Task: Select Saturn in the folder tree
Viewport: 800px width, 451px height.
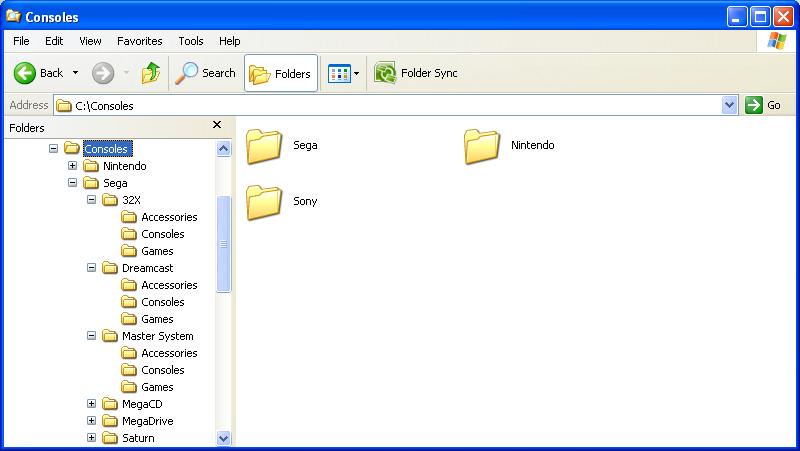Action: (x=138, y=438)
